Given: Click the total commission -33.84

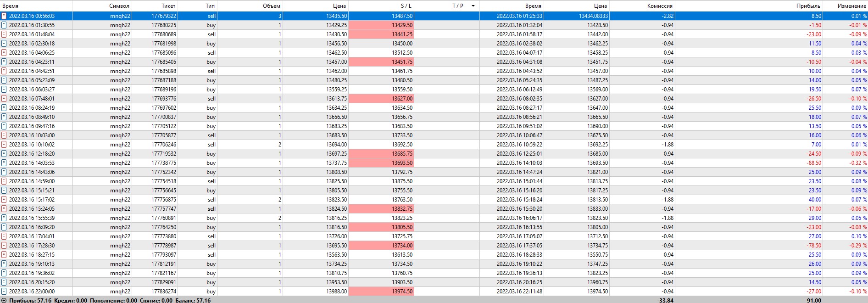Looking at the screenshot, I should (665, 300).
